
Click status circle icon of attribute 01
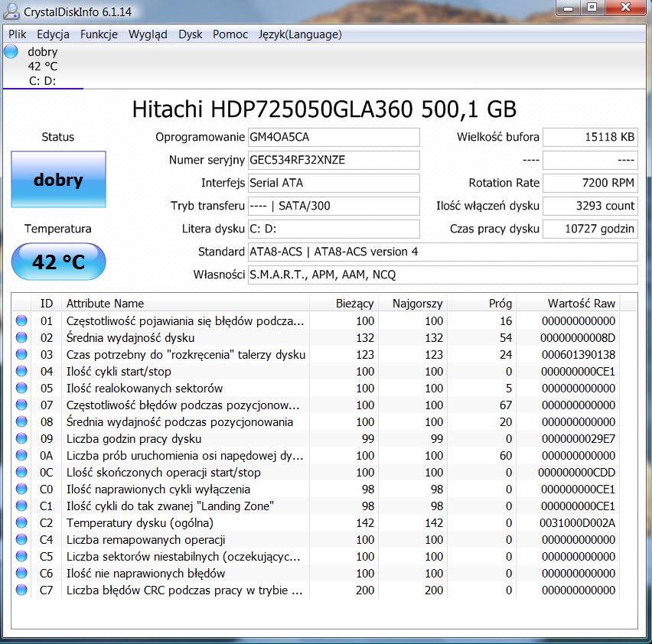click(21, 320)
